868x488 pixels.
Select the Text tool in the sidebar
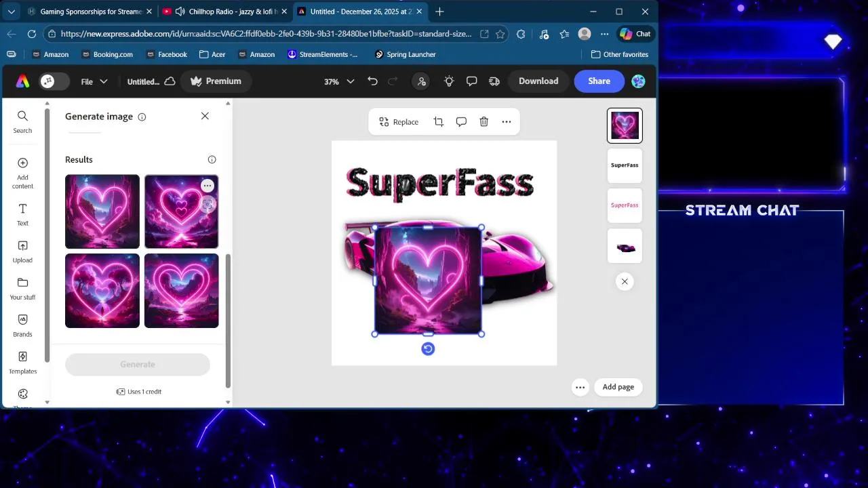point(22,214)
